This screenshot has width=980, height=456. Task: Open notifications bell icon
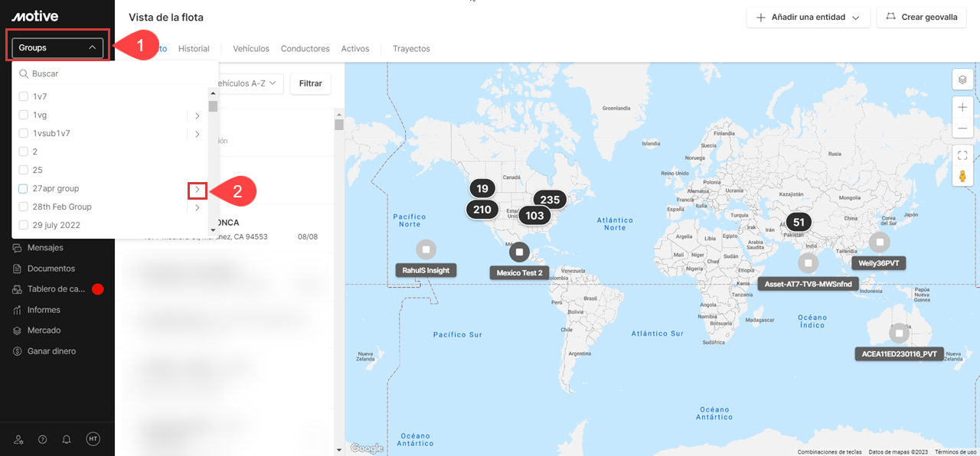(x=67, y=439)
